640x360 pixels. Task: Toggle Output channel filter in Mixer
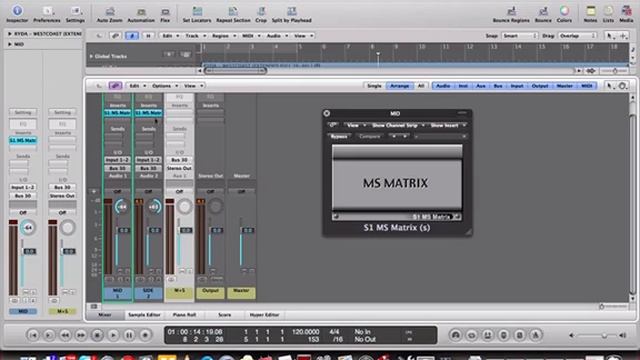(540, 86)
